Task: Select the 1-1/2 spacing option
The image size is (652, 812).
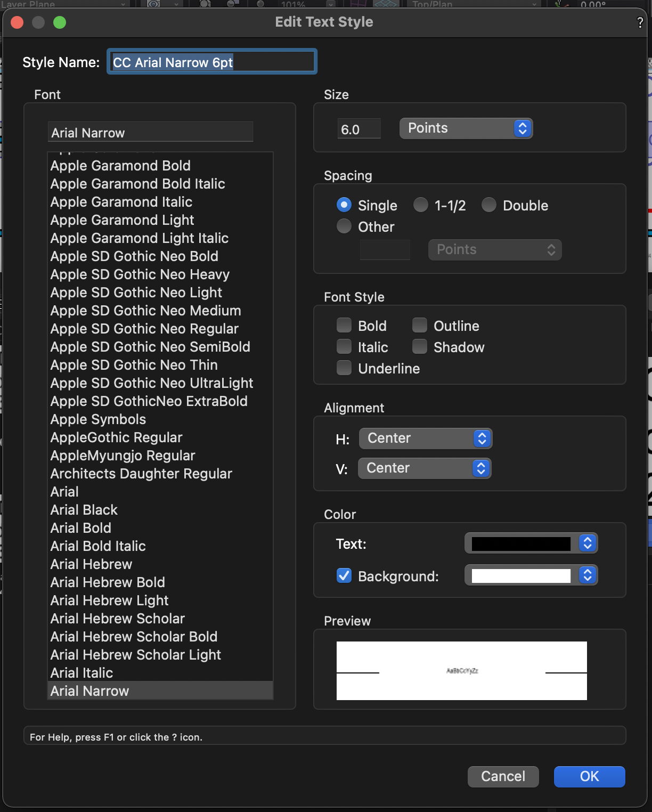Action: [420, 205]
